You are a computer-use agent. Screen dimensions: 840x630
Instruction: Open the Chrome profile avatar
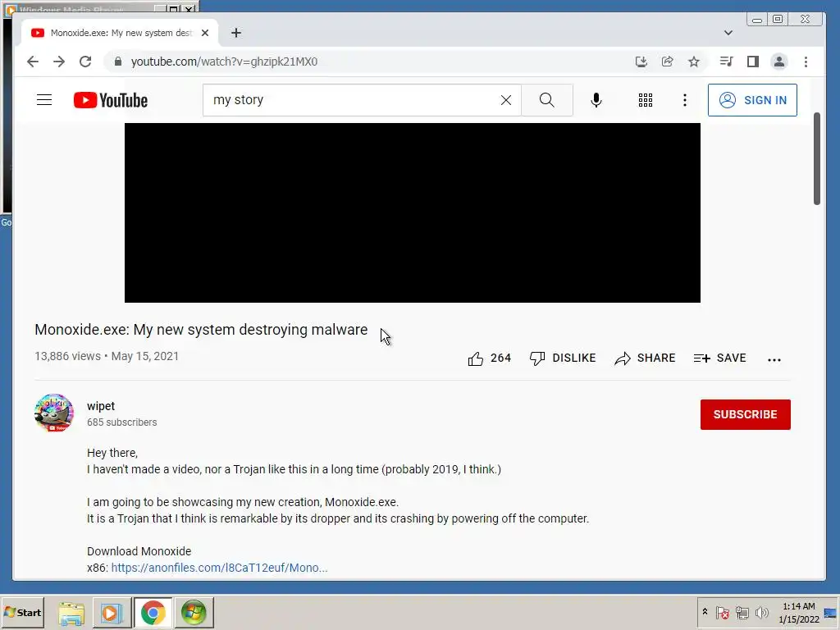click(779, 62)
